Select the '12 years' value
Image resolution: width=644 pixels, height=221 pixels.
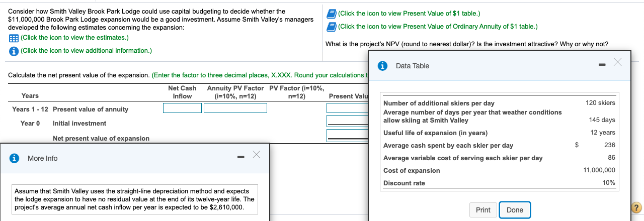point(603,133)
